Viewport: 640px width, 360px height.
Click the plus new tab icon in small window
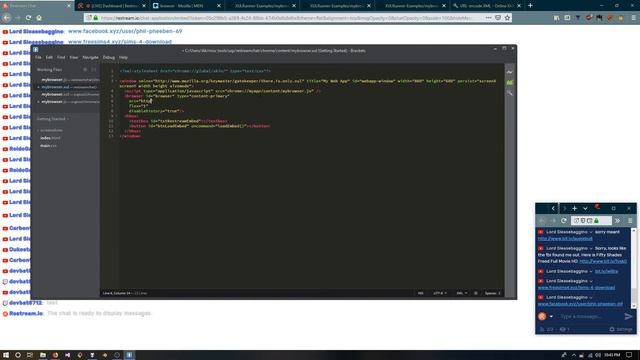point(575,208)
